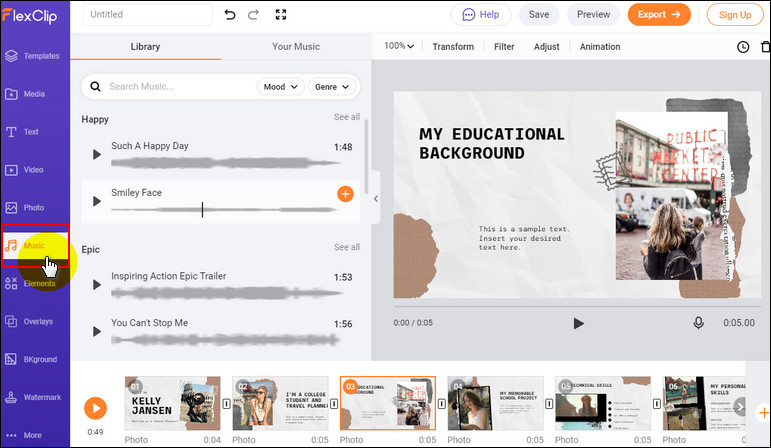Click the Sign Up button
This screenshot has width=771, height=448.
(735, 15)
